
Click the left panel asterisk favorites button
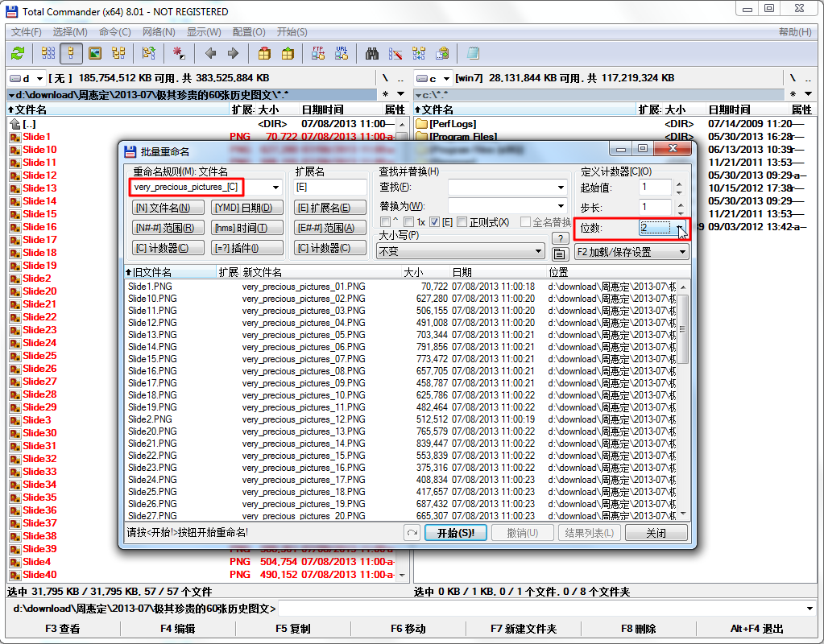tap(385, 94)
